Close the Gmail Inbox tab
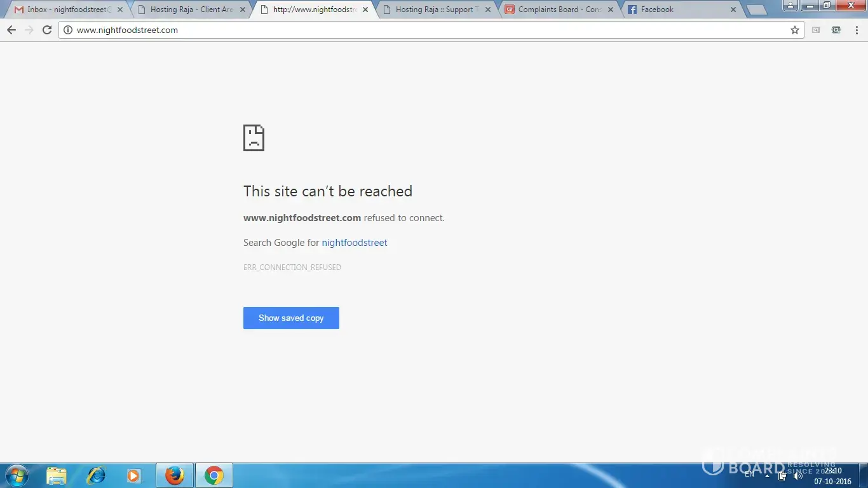The height and width of the screenshot is (488, 868). click(120, 10)
